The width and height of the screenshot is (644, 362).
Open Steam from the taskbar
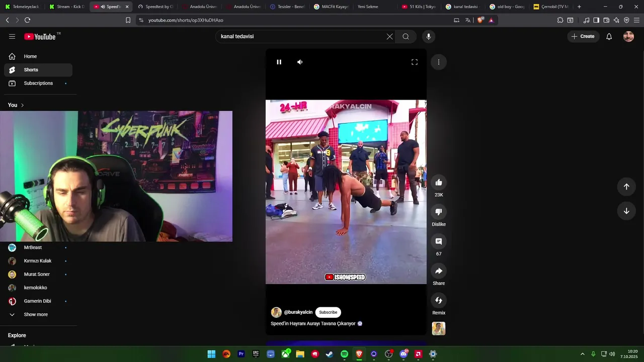330,354
